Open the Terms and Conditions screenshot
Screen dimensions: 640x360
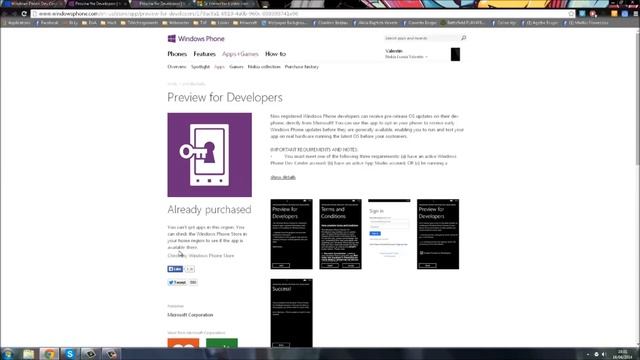[340, 234]
